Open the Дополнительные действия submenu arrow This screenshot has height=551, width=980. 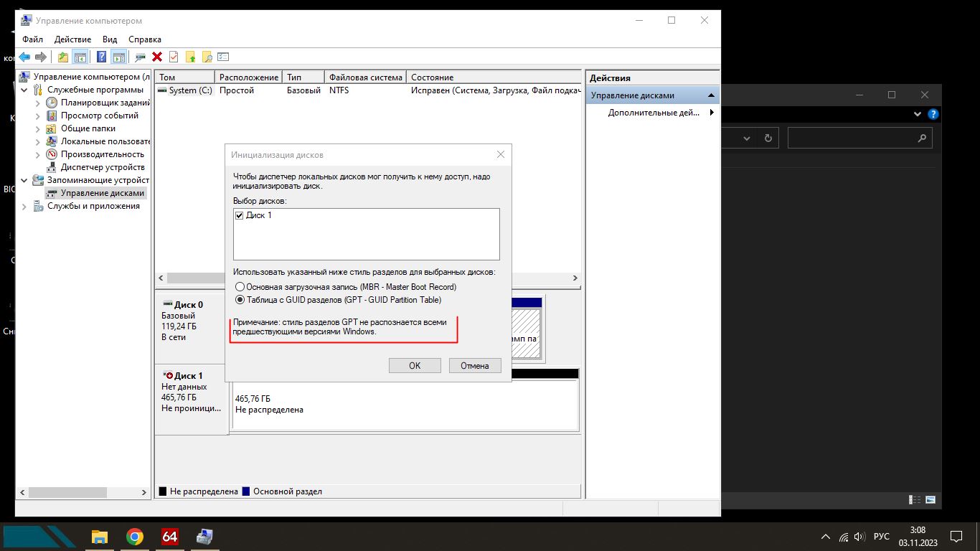[x=712, y=113]
